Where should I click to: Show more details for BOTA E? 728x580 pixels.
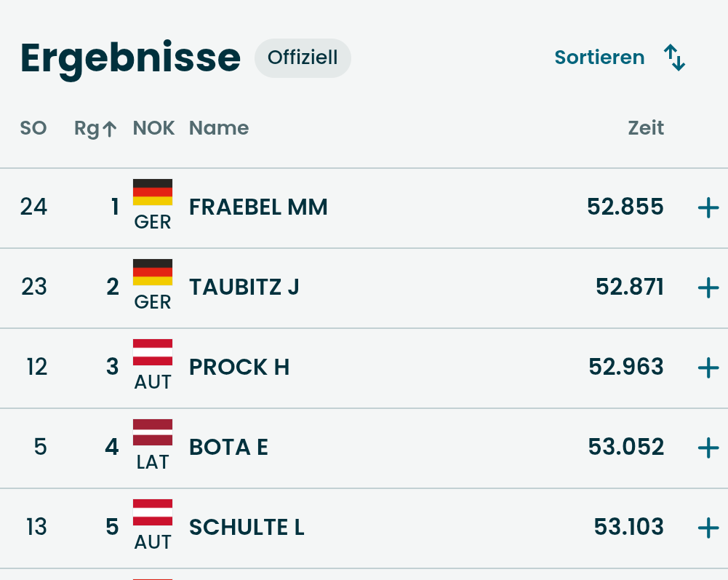pos(708,448)
